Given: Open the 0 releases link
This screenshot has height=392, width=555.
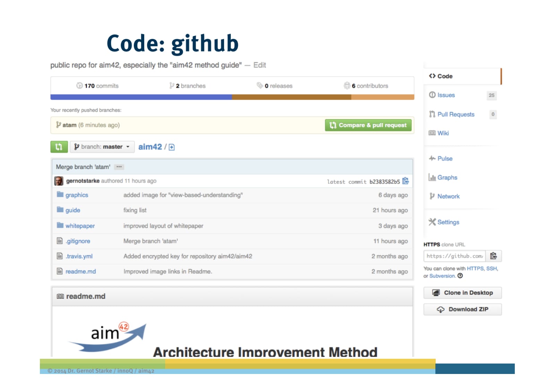Looking at the screenshot, I should (274, 86).
